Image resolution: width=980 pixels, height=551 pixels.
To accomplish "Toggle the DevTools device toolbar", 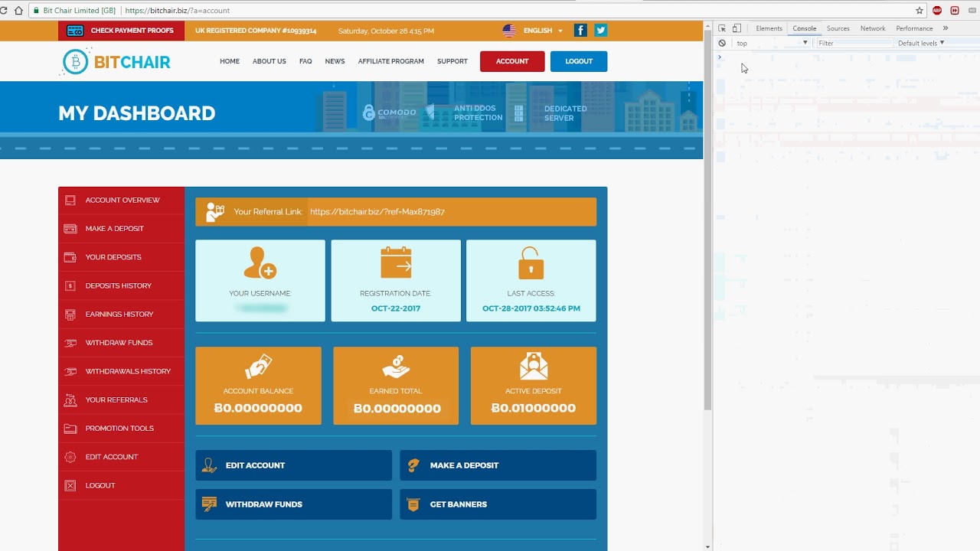I will pyautogui.click(x=737, y=28).
